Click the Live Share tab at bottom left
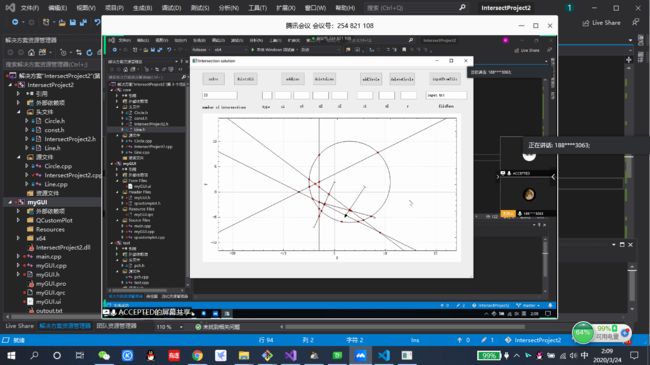 tap(19, 326)
